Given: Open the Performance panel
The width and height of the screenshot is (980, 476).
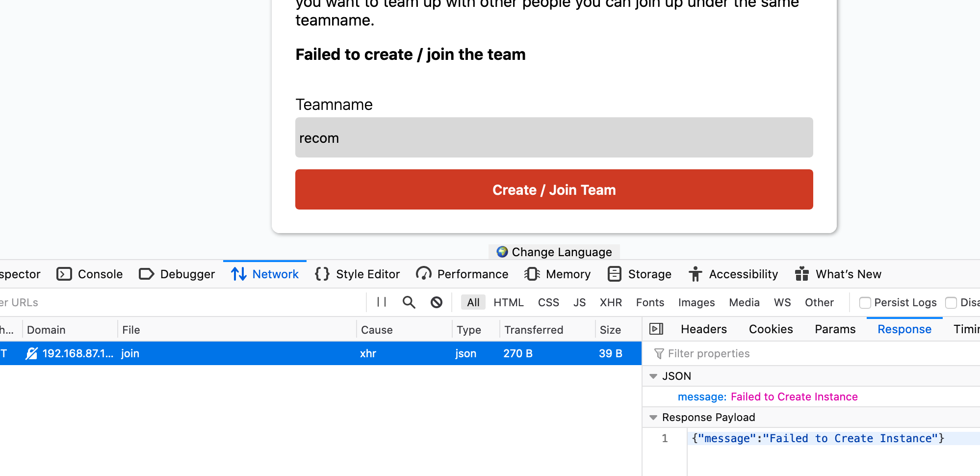Looking at the screenshot, I should coord(472,274).
